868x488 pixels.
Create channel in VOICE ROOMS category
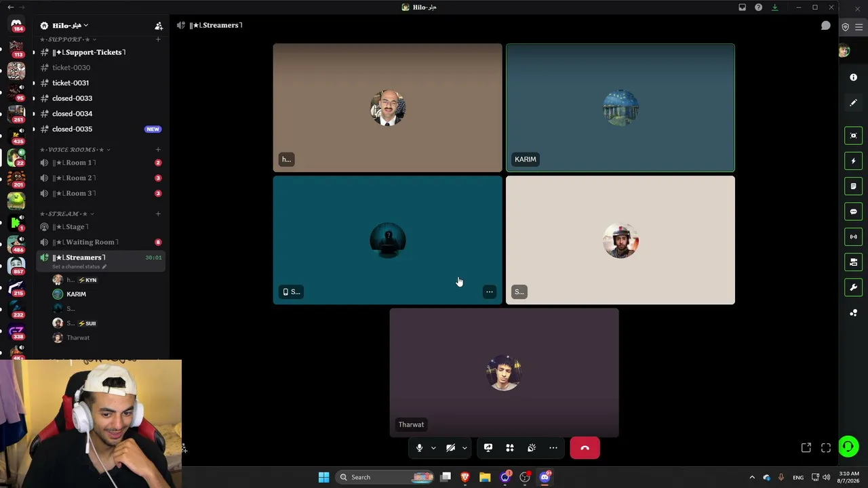click(158, 150)
